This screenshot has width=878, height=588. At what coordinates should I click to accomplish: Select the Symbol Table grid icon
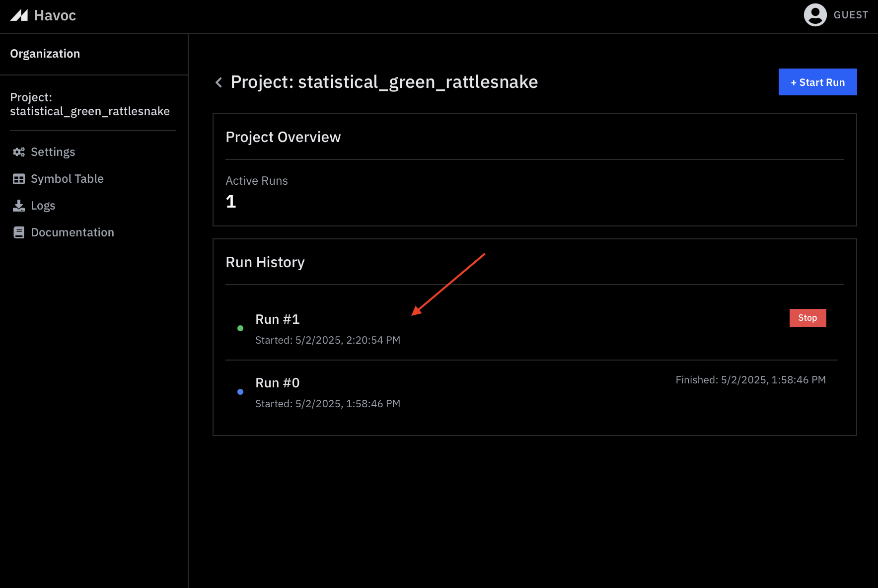point(18,178)
